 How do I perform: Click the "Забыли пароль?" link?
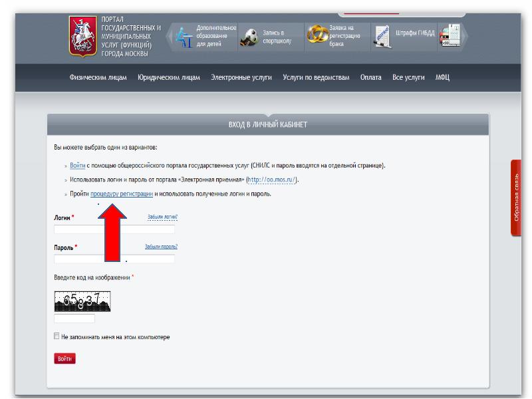pyautogui.click(x=161, y=247)
